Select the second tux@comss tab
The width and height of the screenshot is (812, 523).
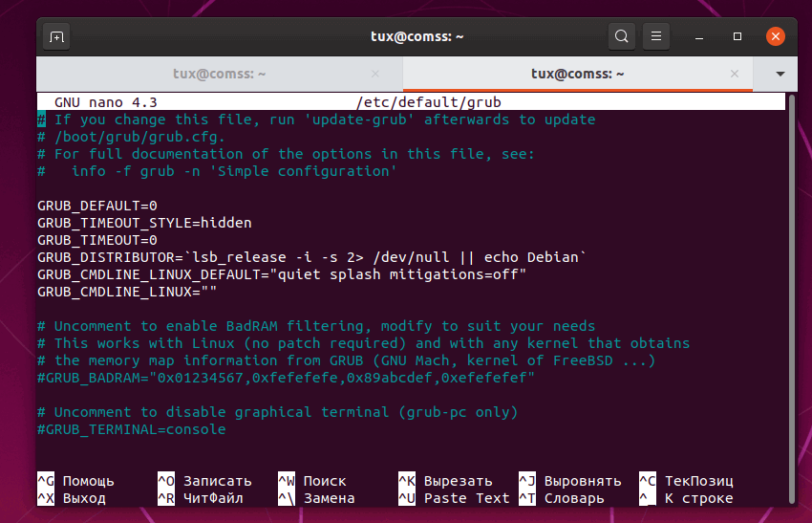[578, 74]
